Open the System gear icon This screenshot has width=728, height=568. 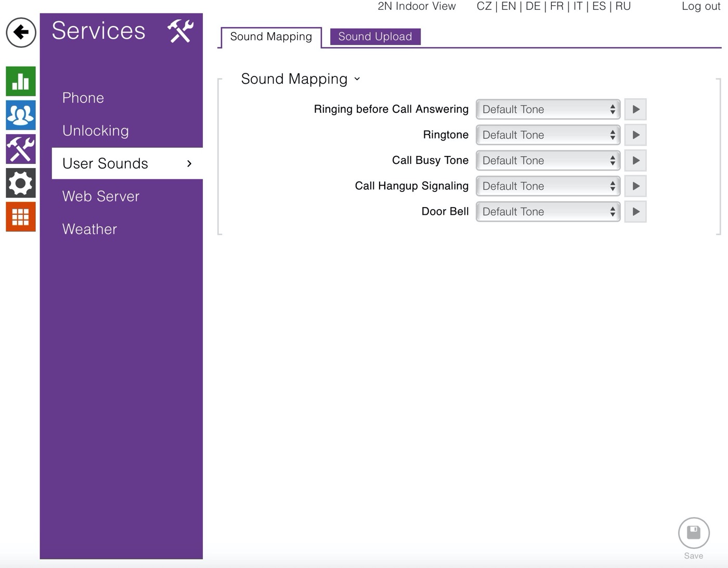point(21,183)
